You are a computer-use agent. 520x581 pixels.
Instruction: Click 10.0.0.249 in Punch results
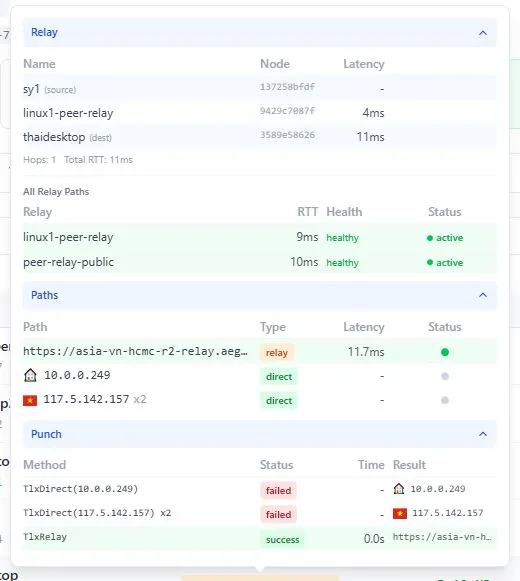(x=438, y=489)
